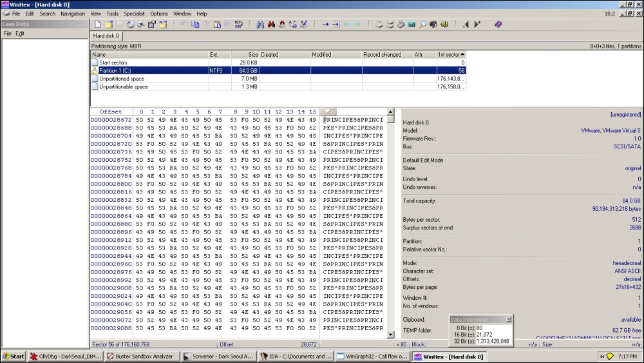
Task: Select Partition 1 (C:) row
Action: pyautogui.click(x=278, y=71)
